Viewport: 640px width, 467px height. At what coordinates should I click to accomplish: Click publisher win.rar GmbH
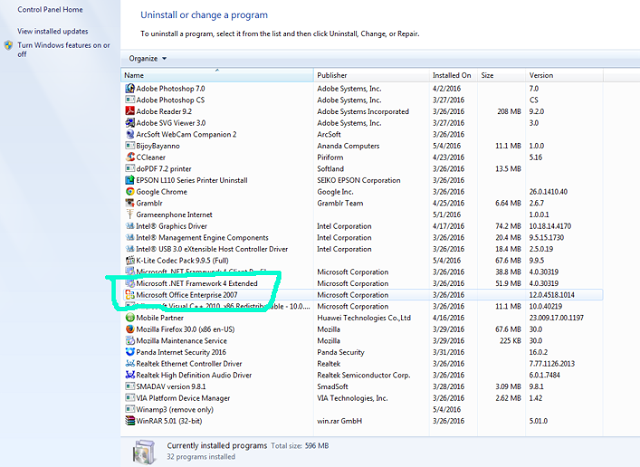[x=340, y=421]
